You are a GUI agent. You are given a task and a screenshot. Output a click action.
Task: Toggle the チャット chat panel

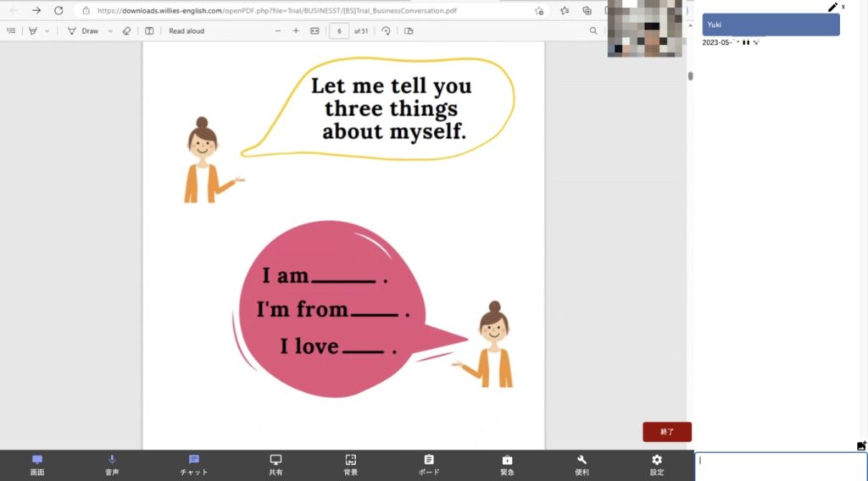pos(194,464)
